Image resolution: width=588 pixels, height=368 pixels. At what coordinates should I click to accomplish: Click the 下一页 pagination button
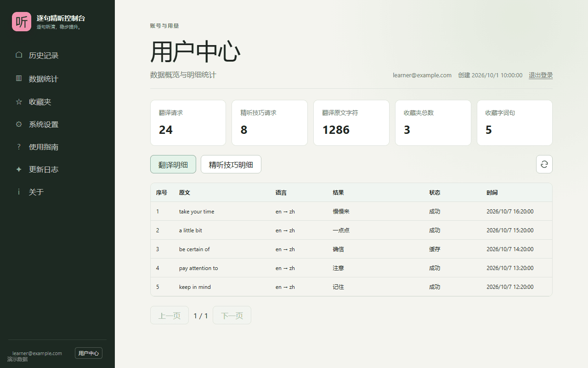(x=232, y=315)
